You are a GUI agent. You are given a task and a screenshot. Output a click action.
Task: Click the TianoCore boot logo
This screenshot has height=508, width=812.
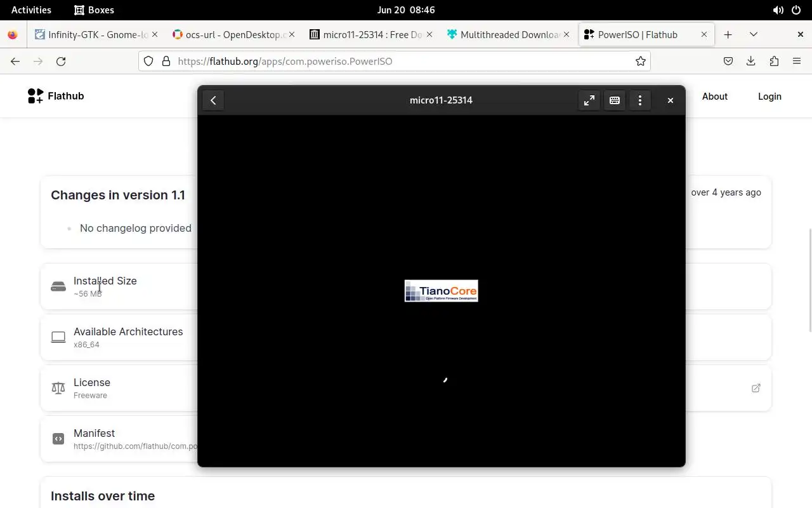tap(442, 291)
